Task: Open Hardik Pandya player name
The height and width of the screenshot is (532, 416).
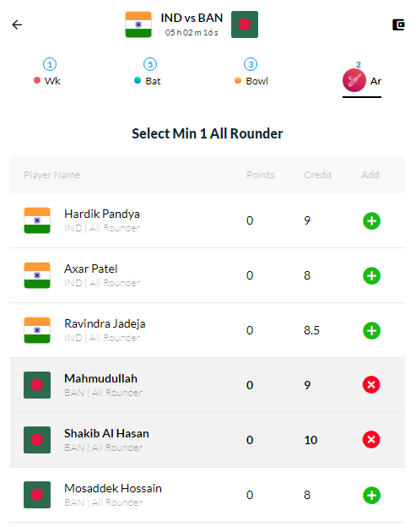Action: point(102,214)
